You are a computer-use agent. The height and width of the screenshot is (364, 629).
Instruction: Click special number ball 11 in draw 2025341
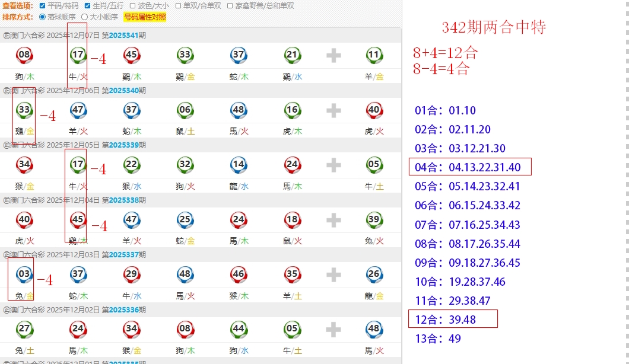click(x=374, y=56)
